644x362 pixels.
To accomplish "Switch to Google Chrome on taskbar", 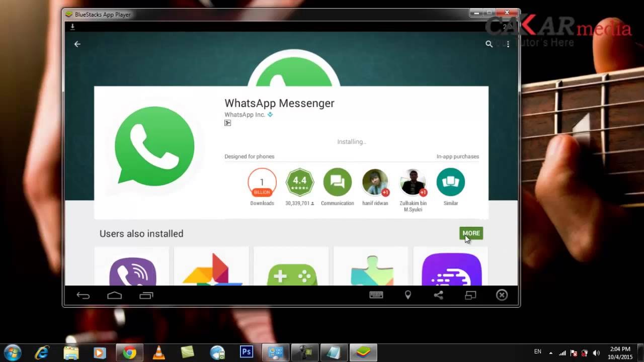I will (x=129, y=353).
